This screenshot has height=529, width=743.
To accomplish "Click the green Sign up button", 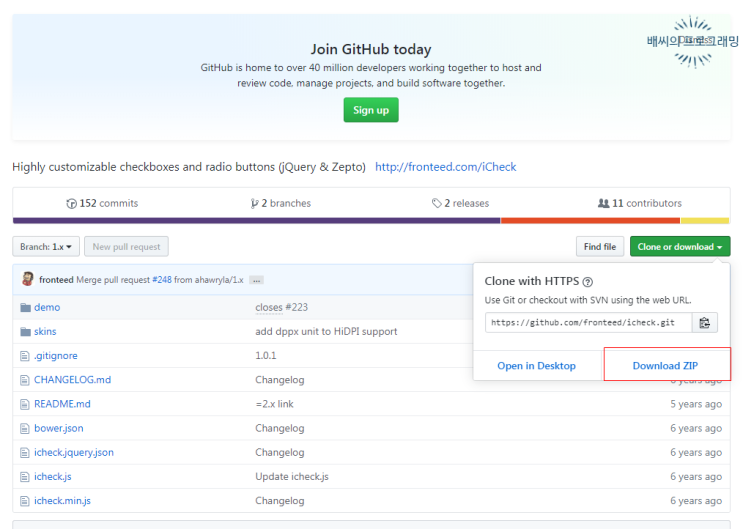I will pos(371,110).
